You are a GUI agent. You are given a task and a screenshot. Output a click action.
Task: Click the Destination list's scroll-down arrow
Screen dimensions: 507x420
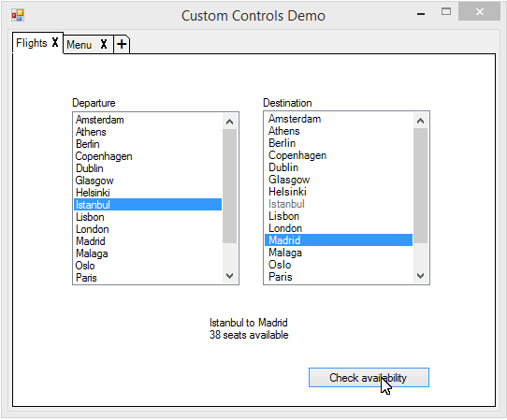coord(420,276)
